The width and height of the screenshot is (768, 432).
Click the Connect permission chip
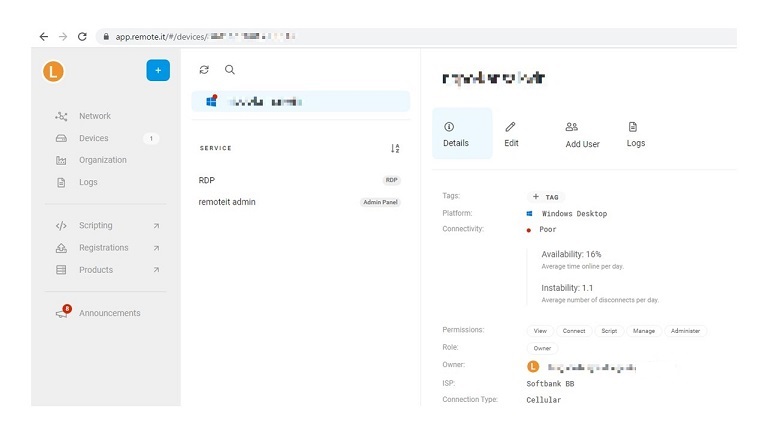pos(574,331)
